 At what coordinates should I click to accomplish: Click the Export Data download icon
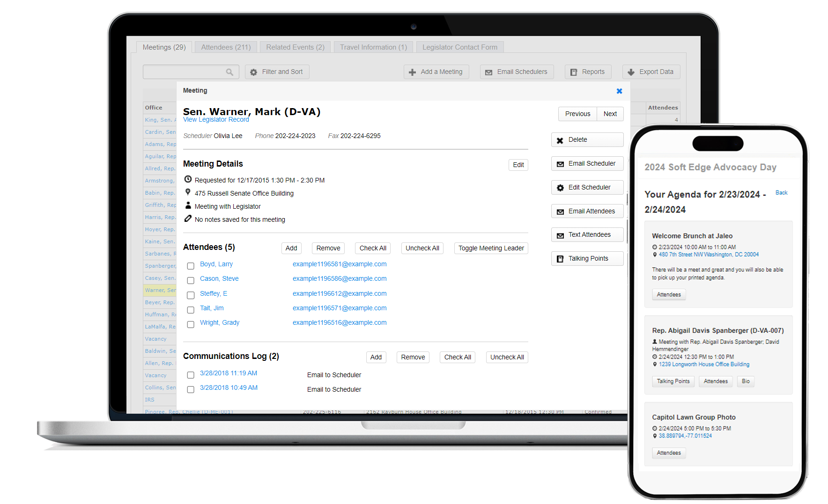631,72
